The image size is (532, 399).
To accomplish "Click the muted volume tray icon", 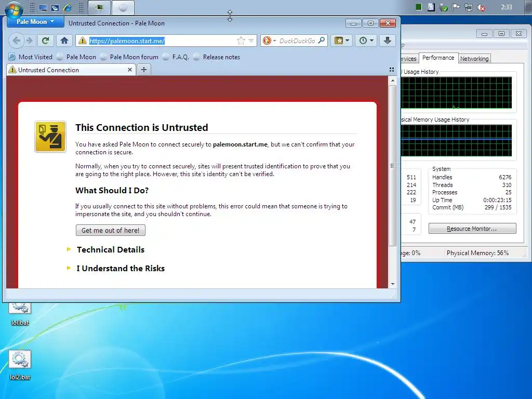I will click(x=481, y=7).
